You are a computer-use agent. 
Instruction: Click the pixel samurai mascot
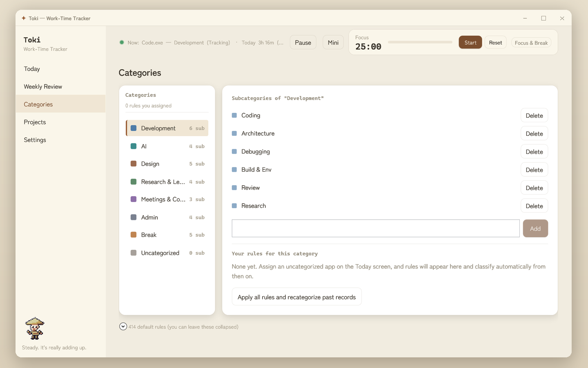35,328
